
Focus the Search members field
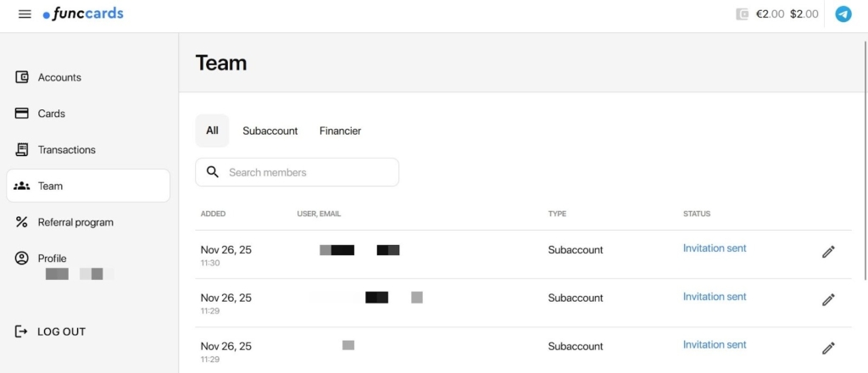pos(305,172)
